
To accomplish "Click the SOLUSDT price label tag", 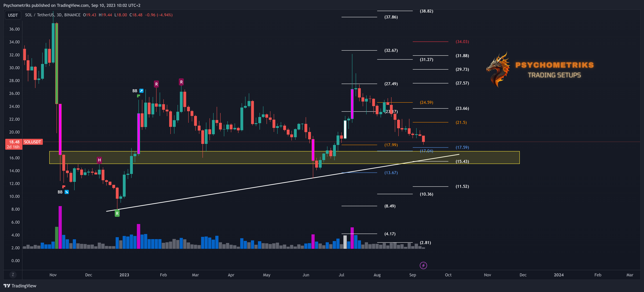I will coord(32,142).
